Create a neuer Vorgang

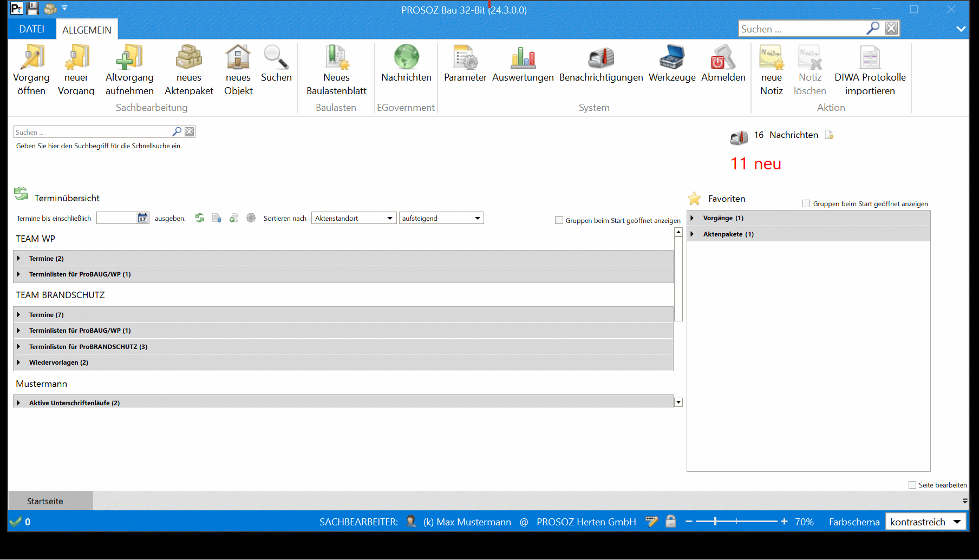(x=76, y=70)
